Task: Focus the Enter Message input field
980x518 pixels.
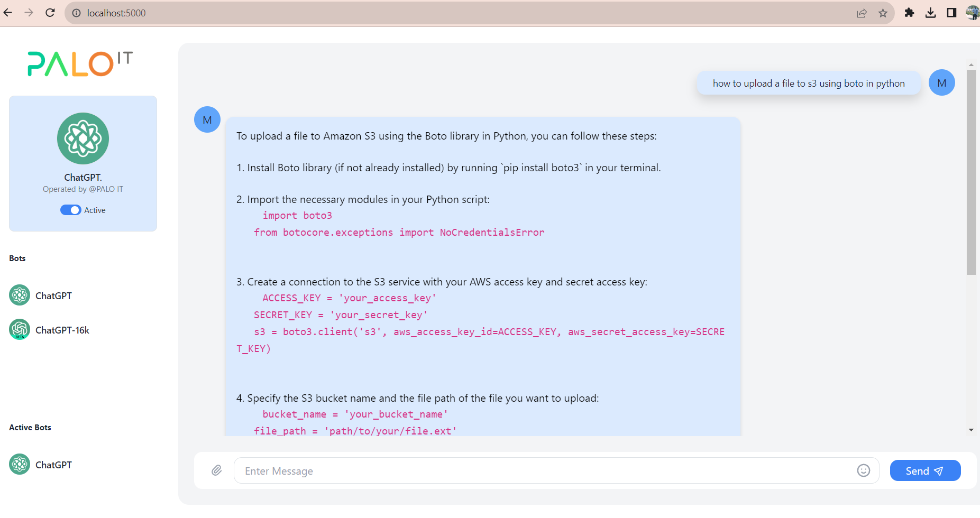Action: pyautogui.click(x=556, y=471)
